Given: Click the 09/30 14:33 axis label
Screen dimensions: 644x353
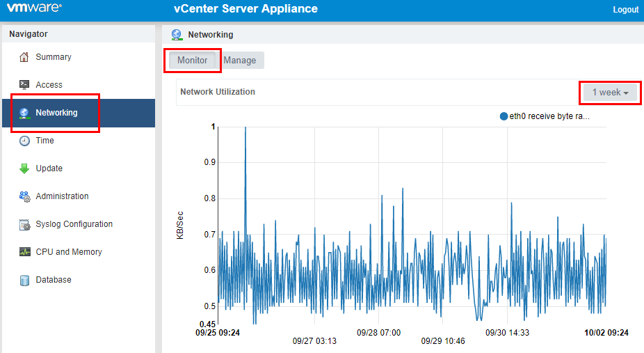Looking at the screenshot, I should pos(507,333).
